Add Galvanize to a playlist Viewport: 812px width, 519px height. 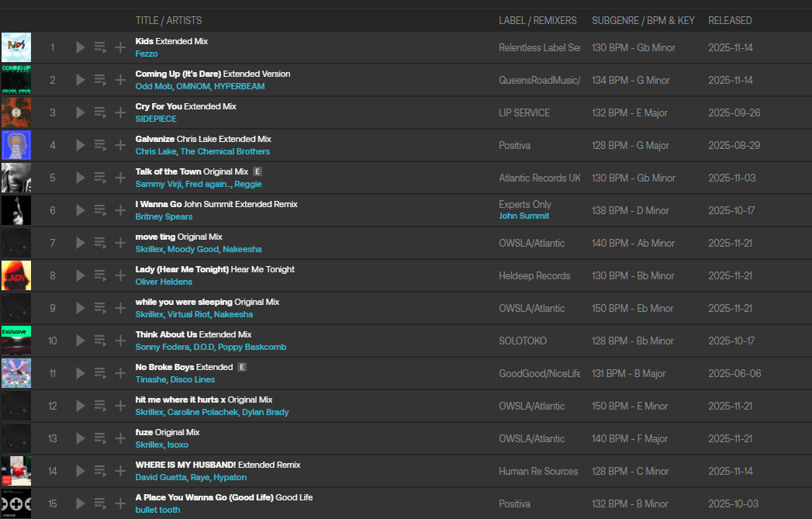(120, 145)
